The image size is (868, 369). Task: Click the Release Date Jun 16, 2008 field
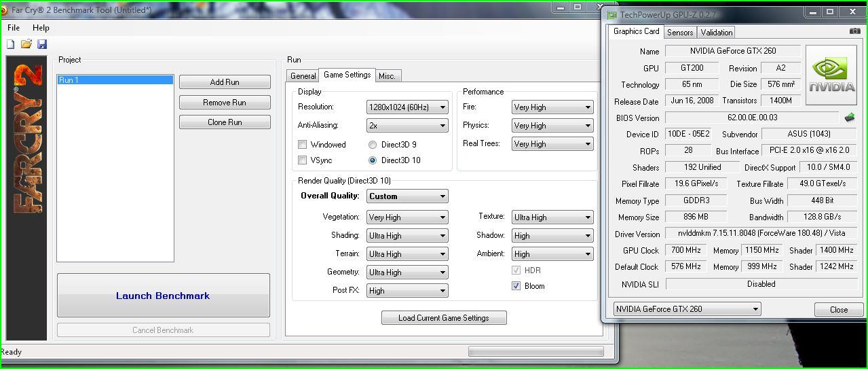coord(692,101)
